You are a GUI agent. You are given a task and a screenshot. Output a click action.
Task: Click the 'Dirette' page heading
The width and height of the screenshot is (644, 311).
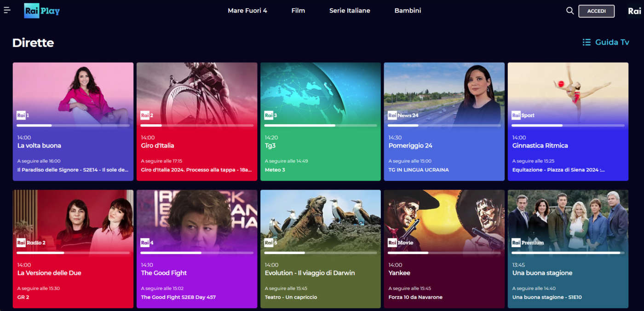click(33, 43)
